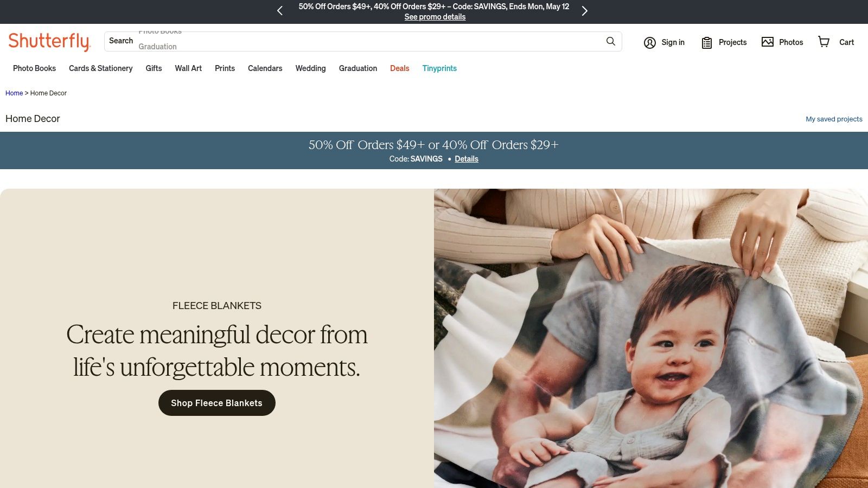Open My saved projects link
This screenshot has width=868, height=488.
(x=834, y=119)
